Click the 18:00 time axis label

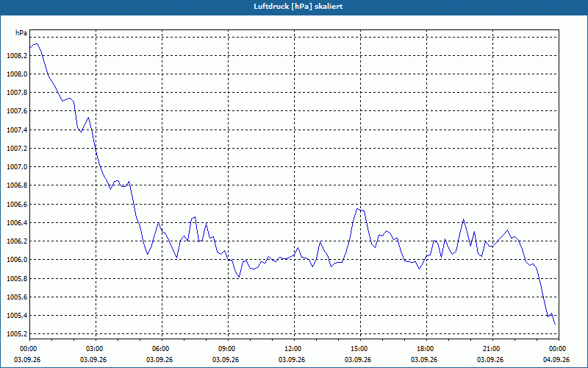(x=426, y=349)
